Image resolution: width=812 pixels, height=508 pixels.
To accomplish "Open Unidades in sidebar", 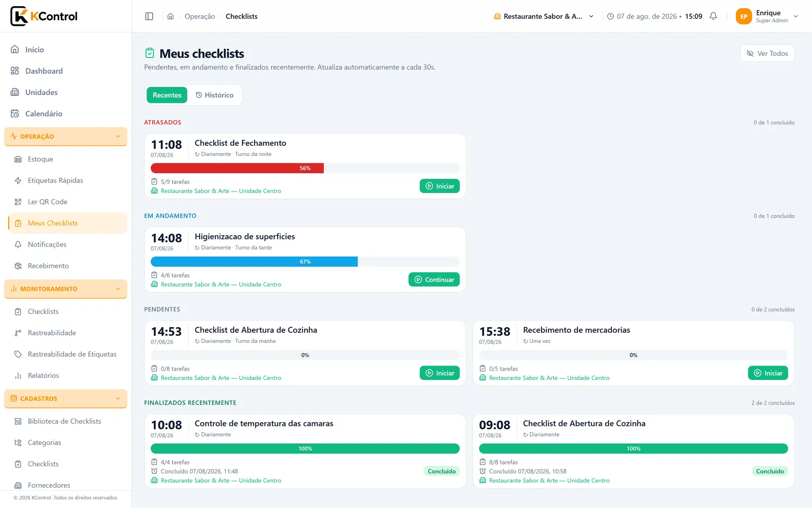I will [65, 92].
